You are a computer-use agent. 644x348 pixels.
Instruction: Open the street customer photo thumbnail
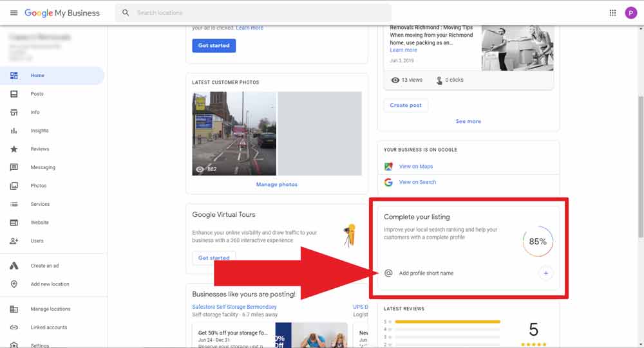tap(234, 134)
